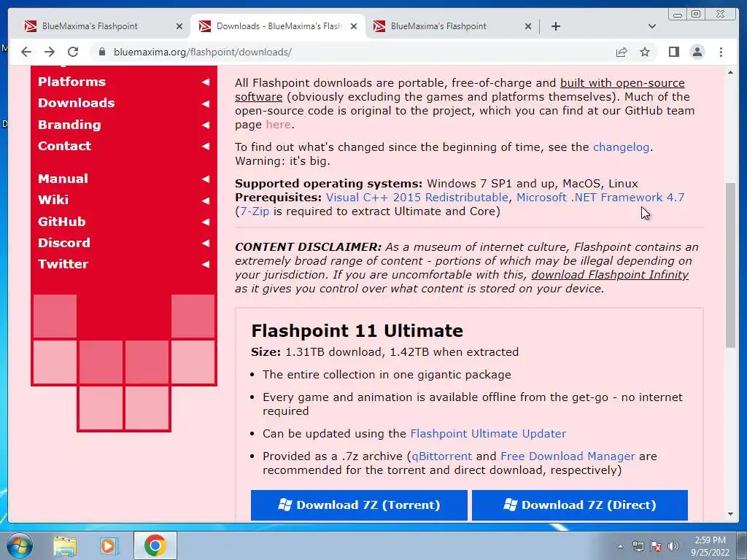Switch to third BlueMaxima's Flashpoint tab
Viewport: 747px width, 560px height.
[x=438, y=26]
